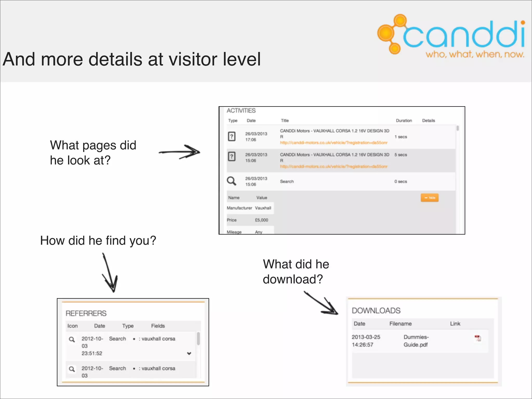Screen dimensions: 532x399
Task: Select the title text of the 15:06 Vauxhall Corsa activity
Action: [335, 157]
